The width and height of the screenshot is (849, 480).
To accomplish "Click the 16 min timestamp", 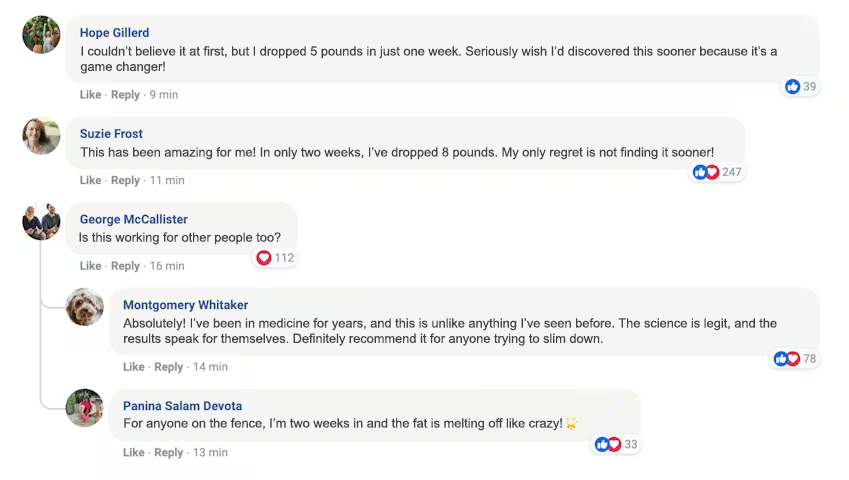I will click(x=167, y=266).
